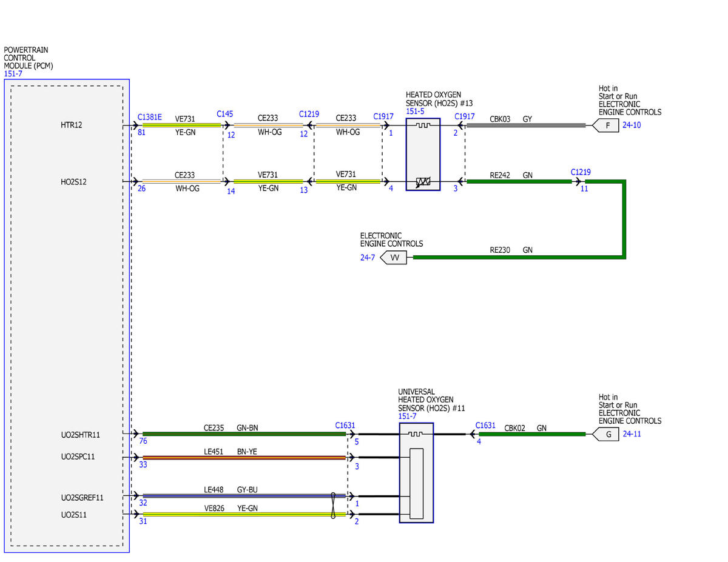This screenshot has width=728, height=562.
Task: Open the C1631 connector label above pin 4
Action: pyautogui.click(x=485, y=426)
